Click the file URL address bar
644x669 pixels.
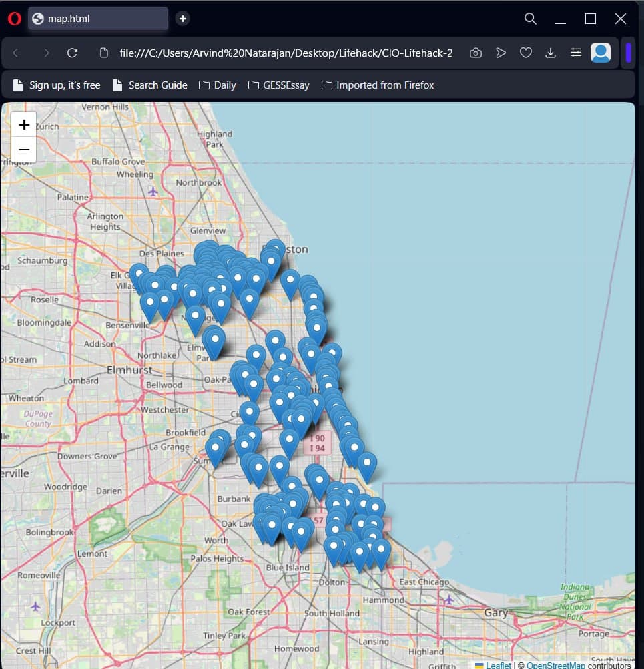pyautogui.click(x=286, y=53)
